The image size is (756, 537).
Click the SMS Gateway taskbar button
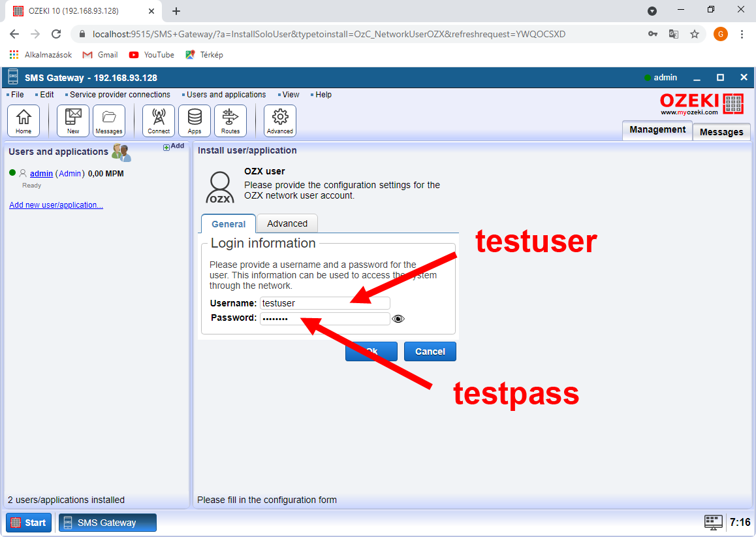[x=108, y=523]
